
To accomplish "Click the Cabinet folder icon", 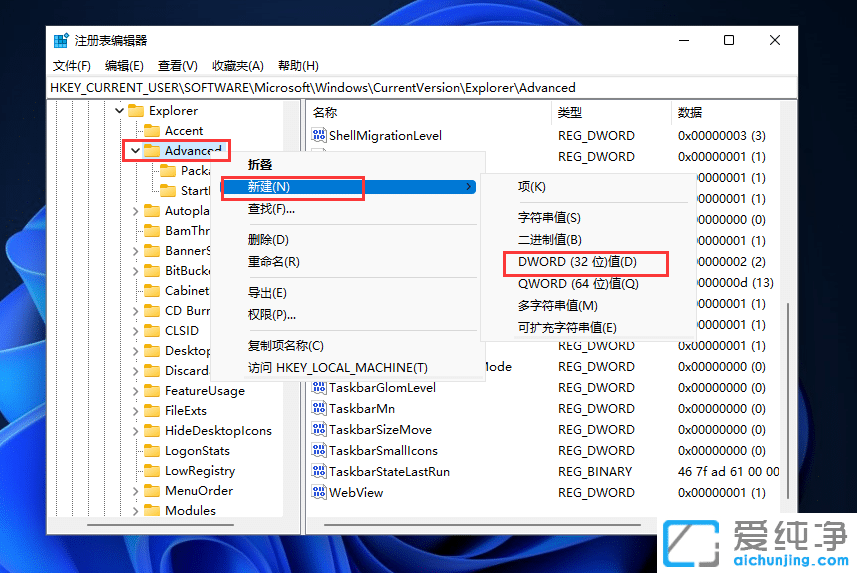I will click(x=152, y=291).
